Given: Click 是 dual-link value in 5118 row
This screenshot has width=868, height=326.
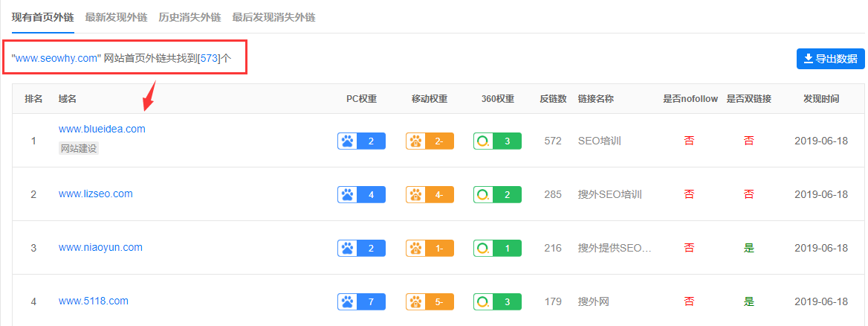Looking at the screenshot, I should point(749,302).
